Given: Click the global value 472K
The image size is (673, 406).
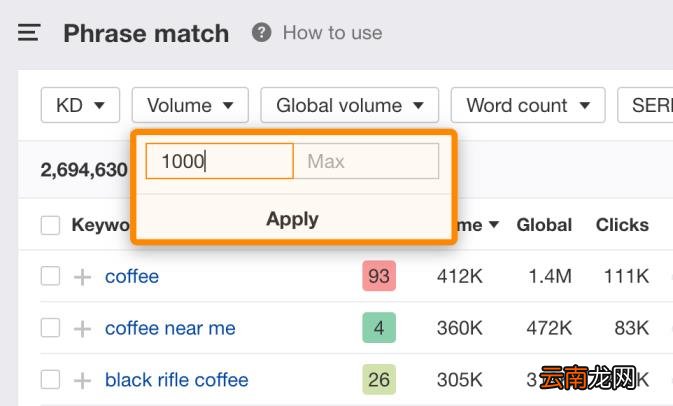Looking at the screenshot, I should (549, 328).
